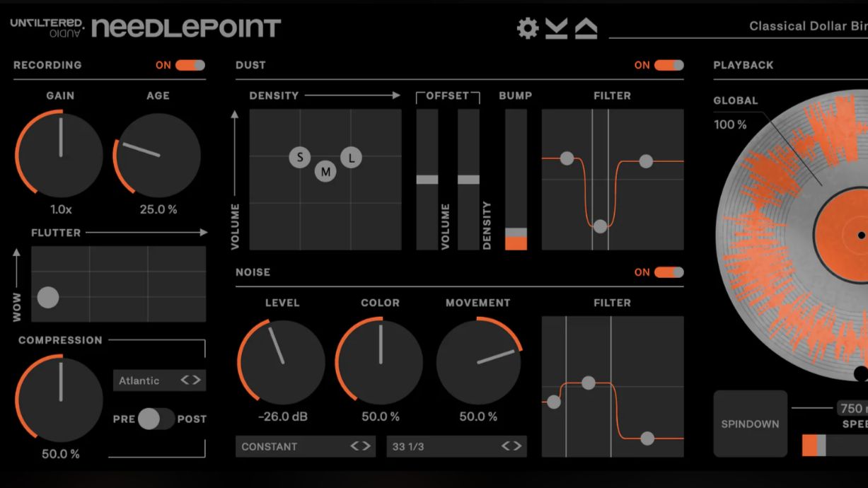Click the 50.0 % compression value
The height and width of the screenshot is (488, 868).
61,453
